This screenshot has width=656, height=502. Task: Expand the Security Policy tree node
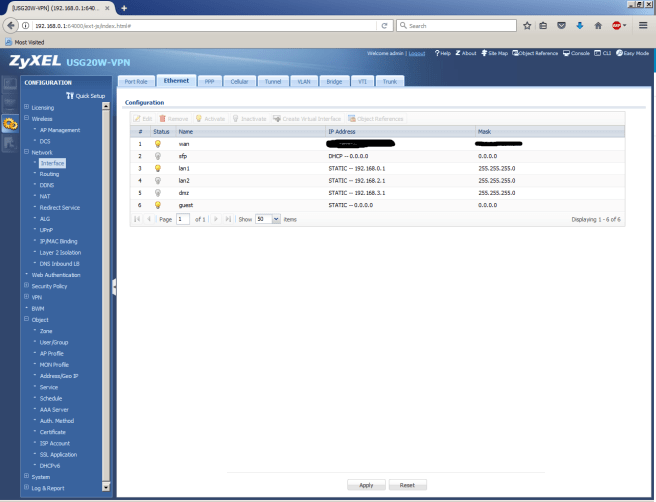pos(27,285)
